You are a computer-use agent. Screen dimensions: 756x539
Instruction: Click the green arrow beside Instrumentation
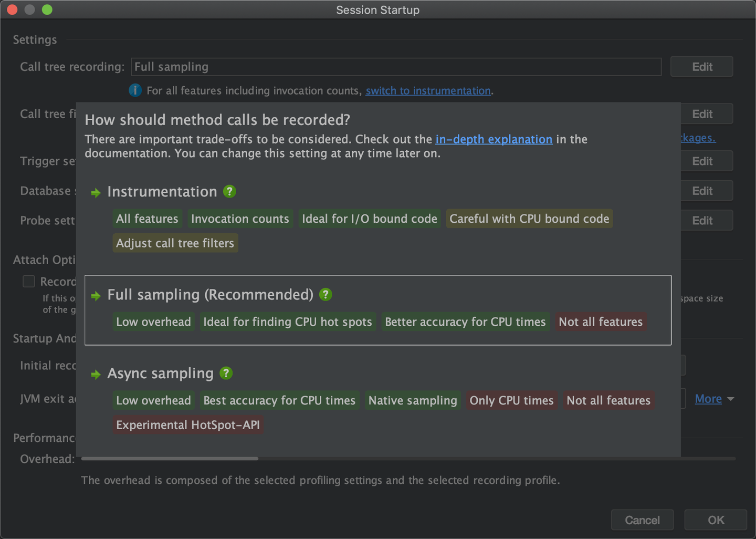coord(96,193)
